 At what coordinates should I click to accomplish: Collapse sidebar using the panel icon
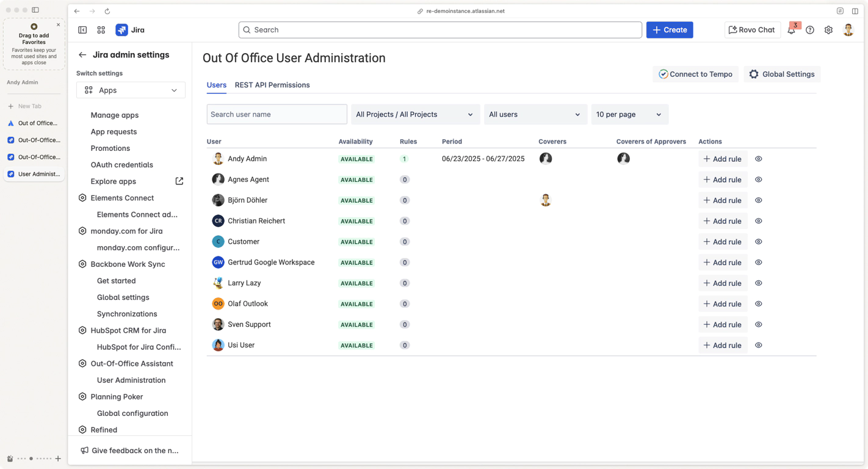coord(82,30)
